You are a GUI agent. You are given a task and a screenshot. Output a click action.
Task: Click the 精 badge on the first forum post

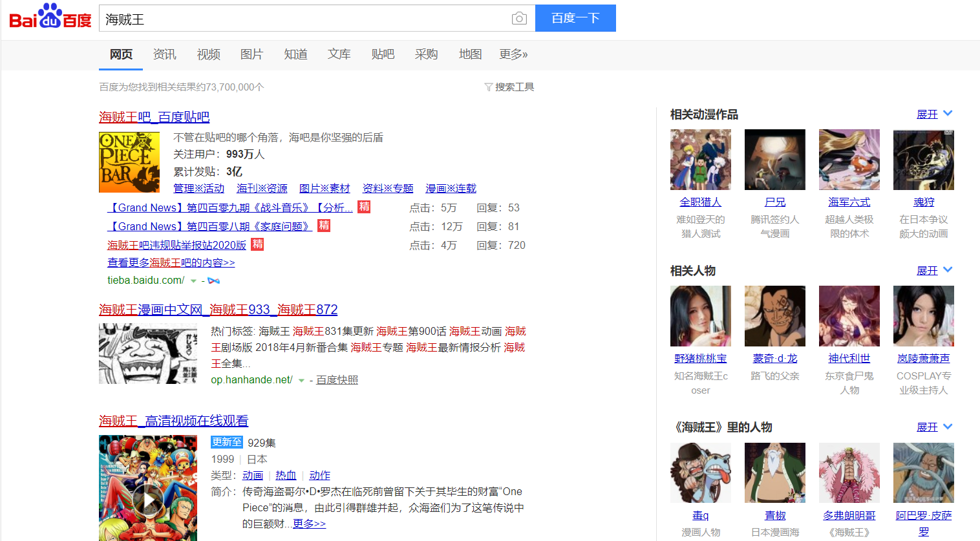(363, 206)
